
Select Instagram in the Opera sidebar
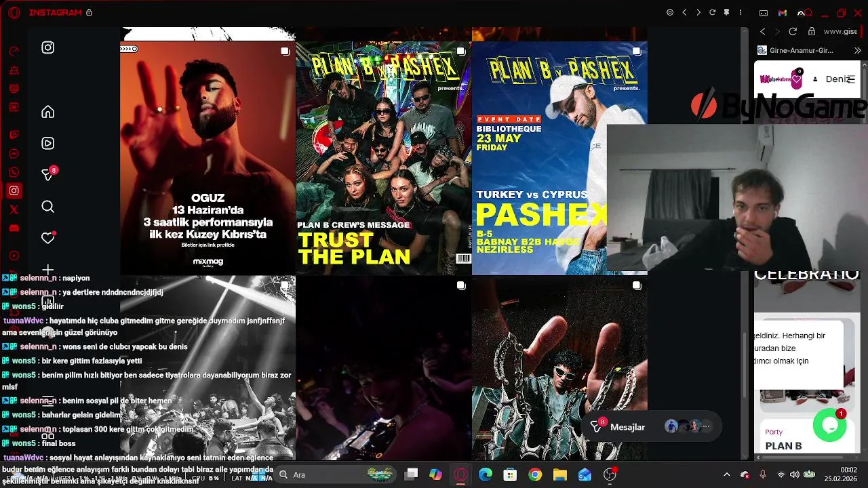(14, 191)
